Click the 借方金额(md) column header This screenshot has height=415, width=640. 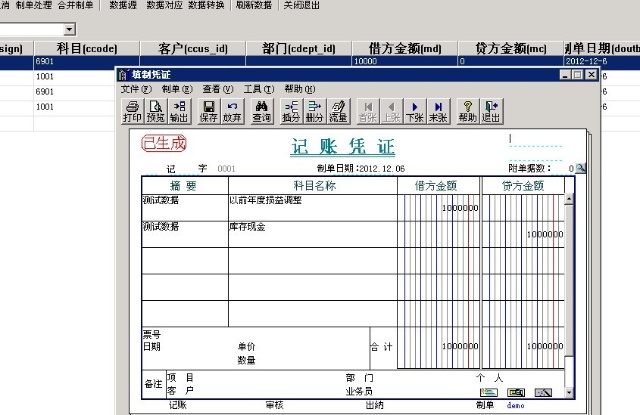click(x=405, y=48)
